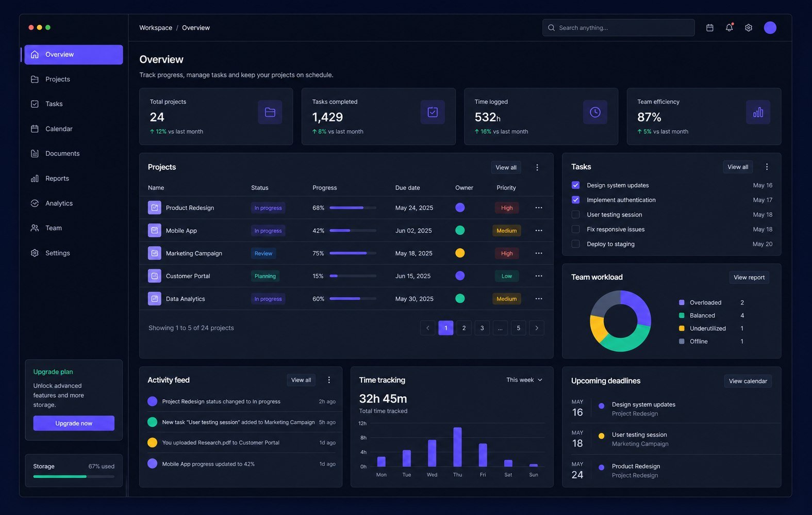The width and height of the screenshot is (812, 515).
Task: Open Calendar in sidebar
Action: pos(74,128)
